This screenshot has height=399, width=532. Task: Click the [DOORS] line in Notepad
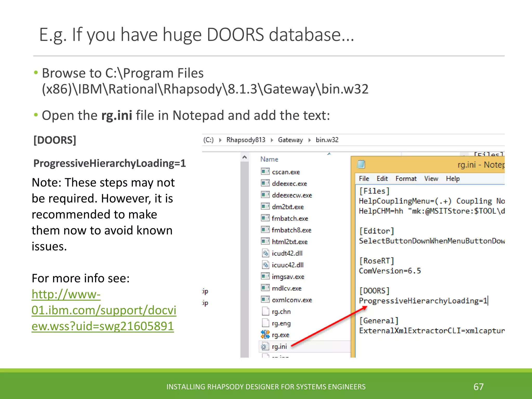pos(374,291)
